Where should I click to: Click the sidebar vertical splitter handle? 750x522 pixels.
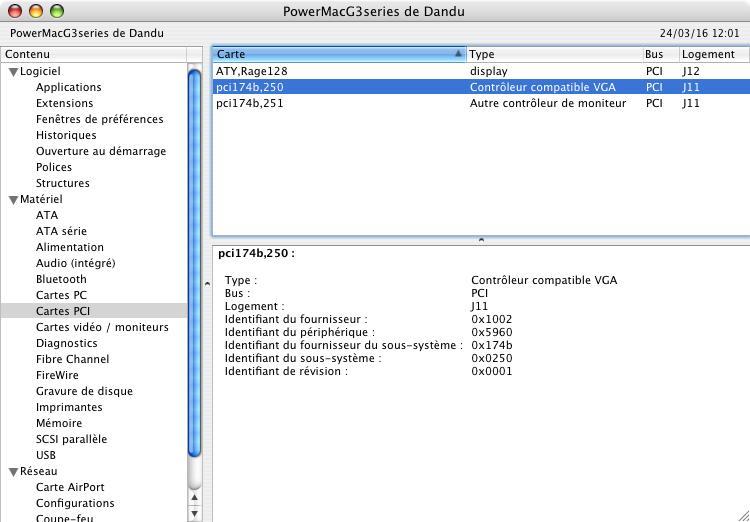[x=207, y=283]
